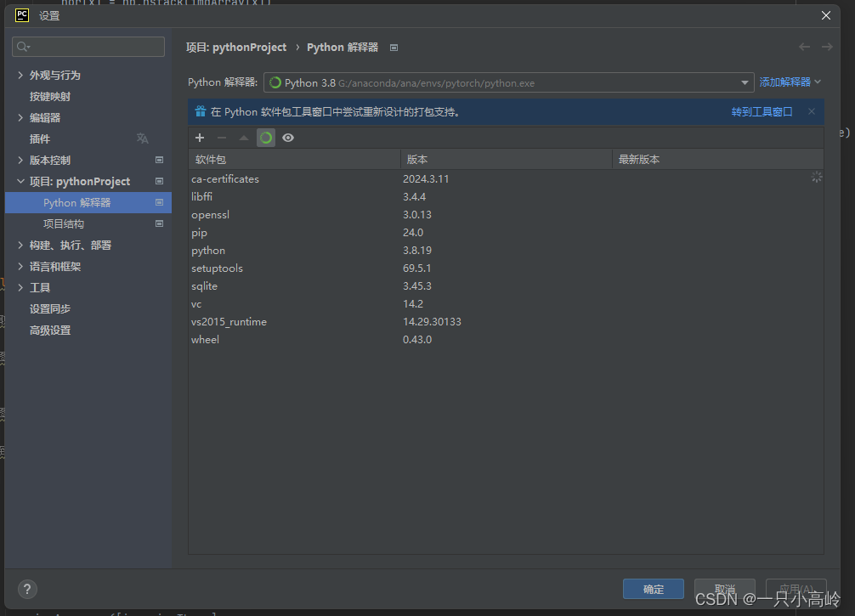Click the loading spinner in the package table
This screenshot has width=855, height=616.
pyautogui.click(x=816, y=177)
